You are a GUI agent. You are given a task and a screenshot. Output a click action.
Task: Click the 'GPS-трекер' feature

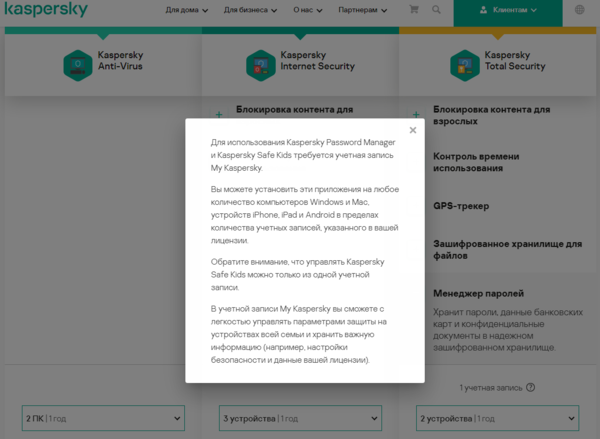pos(461,206)
